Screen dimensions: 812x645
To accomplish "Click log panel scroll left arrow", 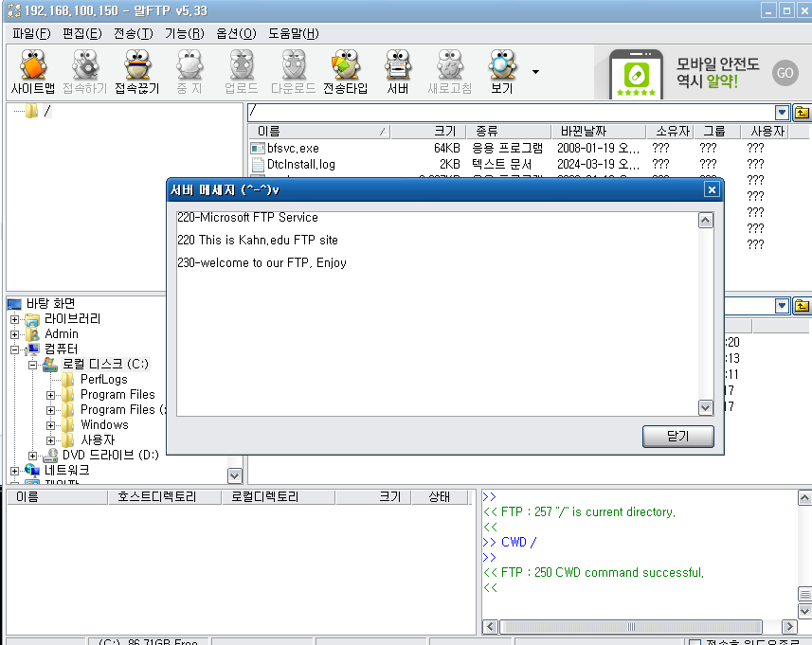I will (x=491, y=627).
